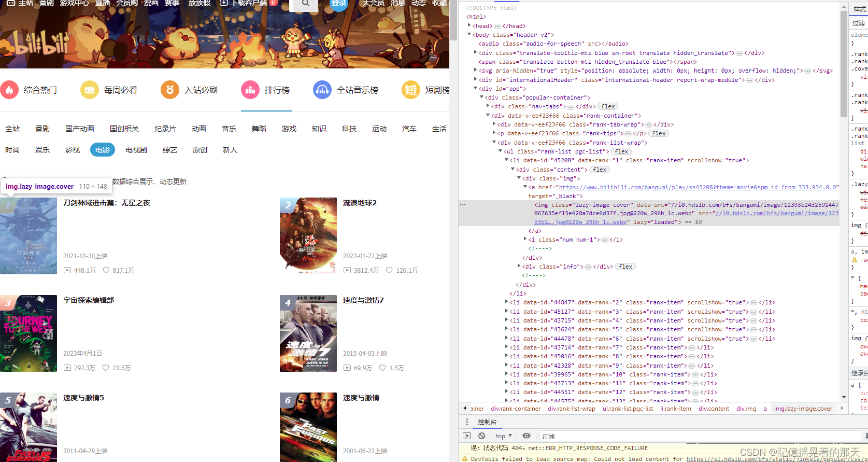868x462 pixels.
Task: Click the webpage vertical scrollbar
Action: pos(453,20)
